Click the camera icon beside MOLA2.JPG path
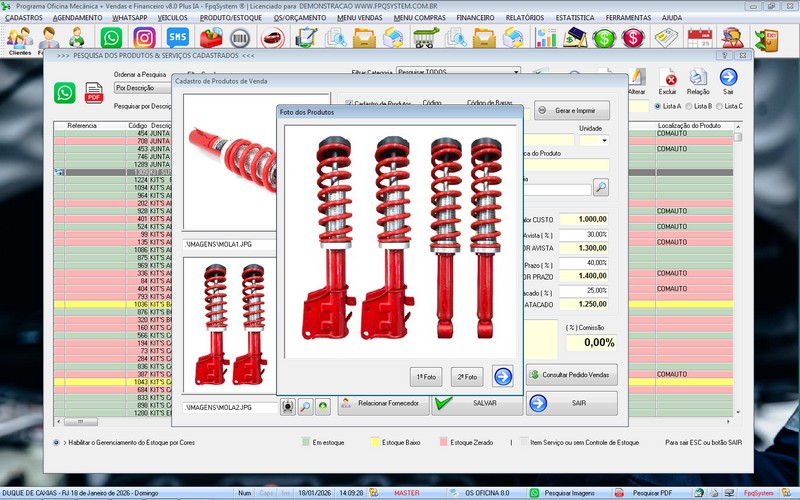 pyautogui.click(x=288, y=407)
